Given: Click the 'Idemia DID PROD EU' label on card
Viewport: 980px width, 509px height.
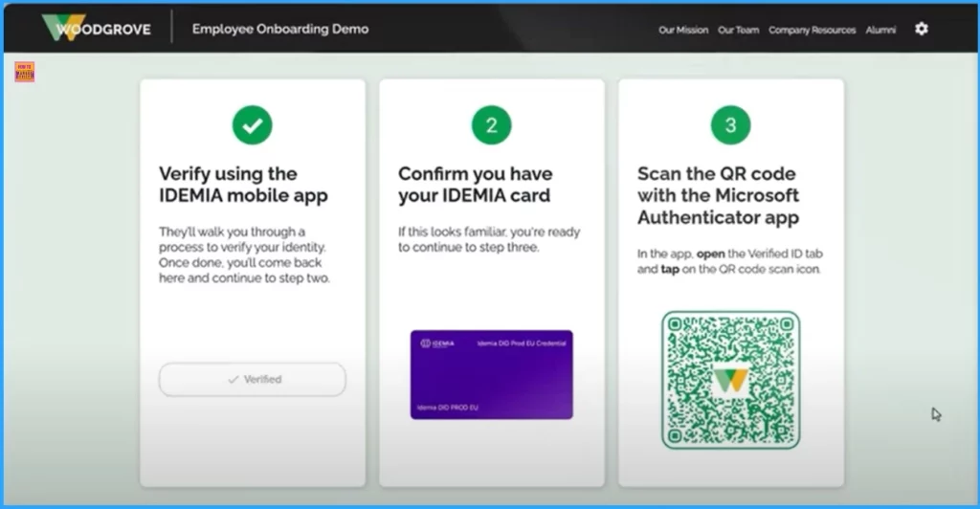Looking at the screenshot, I should [x=447, y=408].
